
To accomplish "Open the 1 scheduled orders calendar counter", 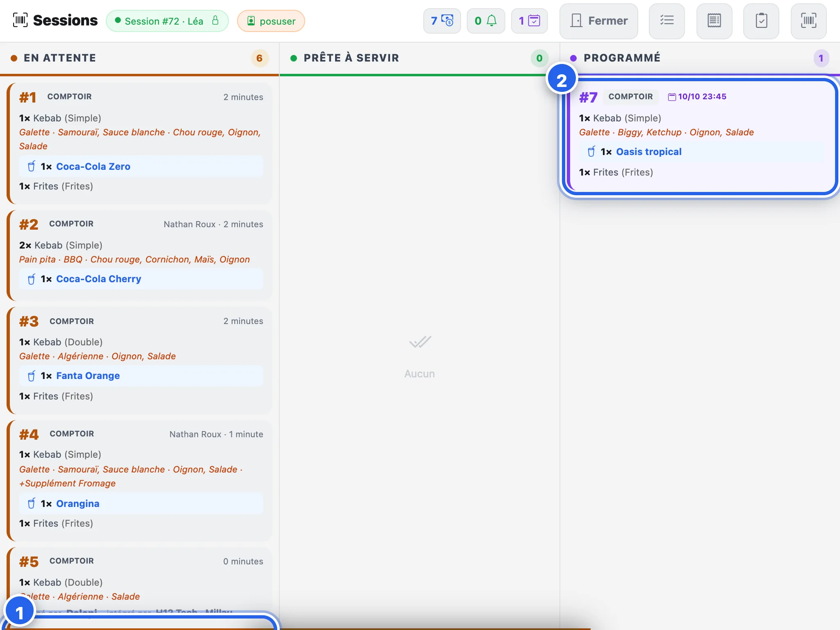I will pyautogui.click(x=530, y=21).
